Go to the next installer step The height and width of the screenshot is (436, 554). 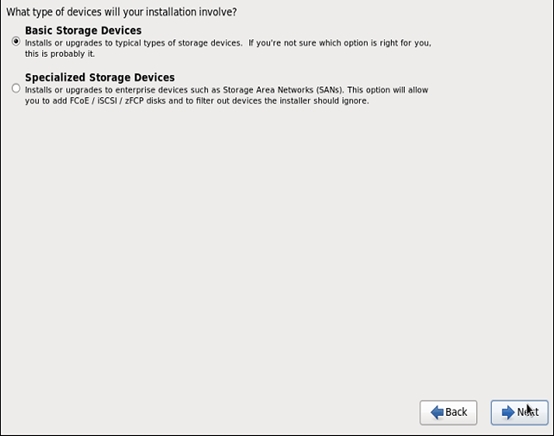pos(519,412)
